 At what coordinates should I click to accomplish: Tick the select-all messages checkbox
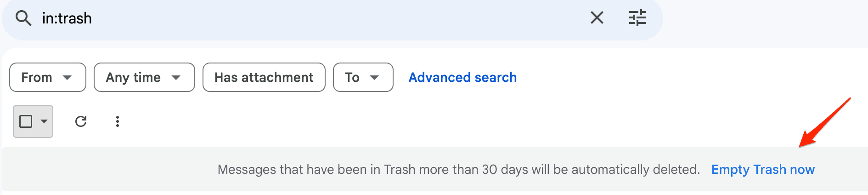[26, 121]
